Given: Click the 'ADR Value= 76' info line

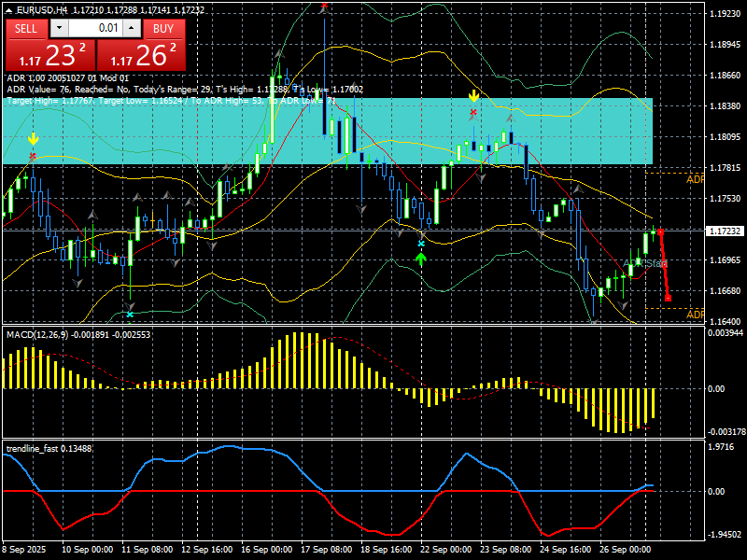Looking at the screenshot, I should point(185,90).
